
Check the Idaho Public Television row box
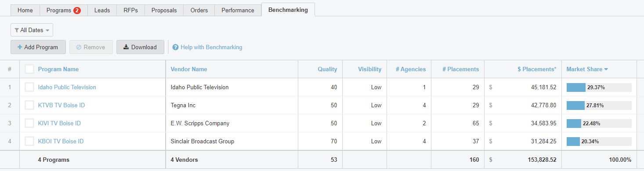click(29, 87)
